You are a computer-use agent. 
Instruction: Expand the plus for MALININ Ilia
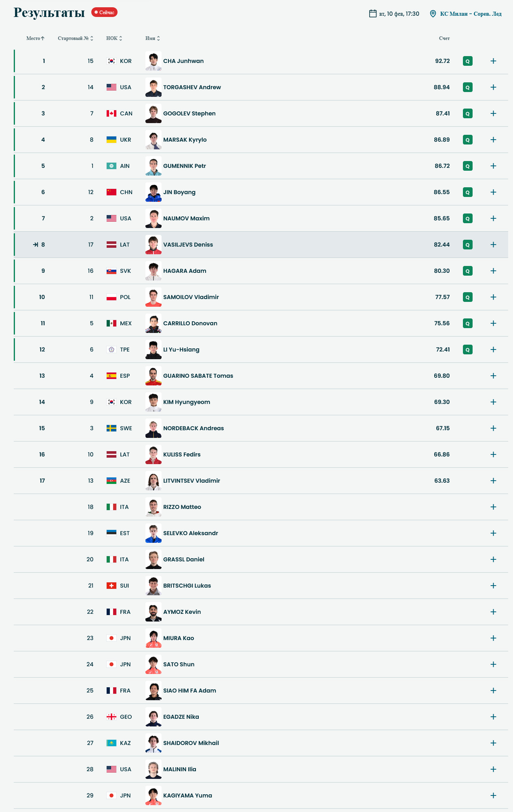493,769
